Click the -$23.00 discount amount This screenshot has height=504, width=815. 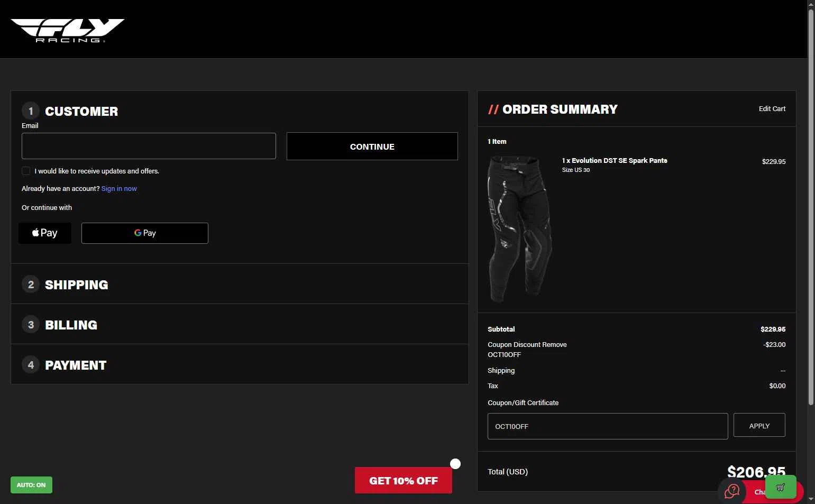pos(774,345)
